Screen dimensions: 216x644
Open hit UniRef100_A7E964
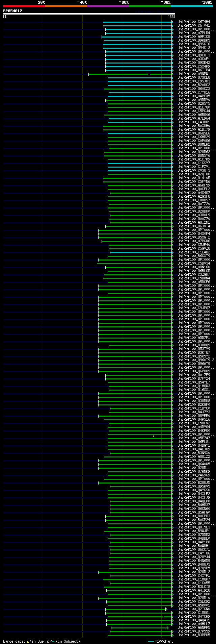[x=194, y=118]
